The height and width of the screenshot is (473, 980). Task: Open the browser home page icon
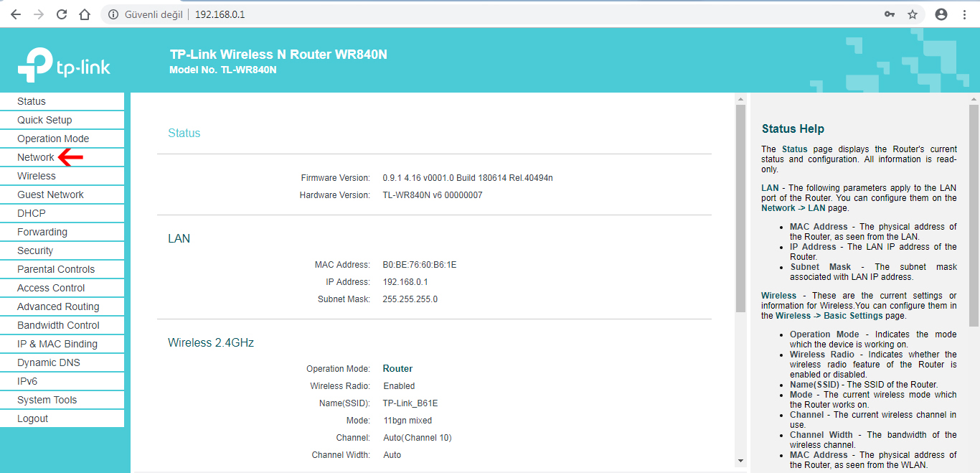click(85, 14)
